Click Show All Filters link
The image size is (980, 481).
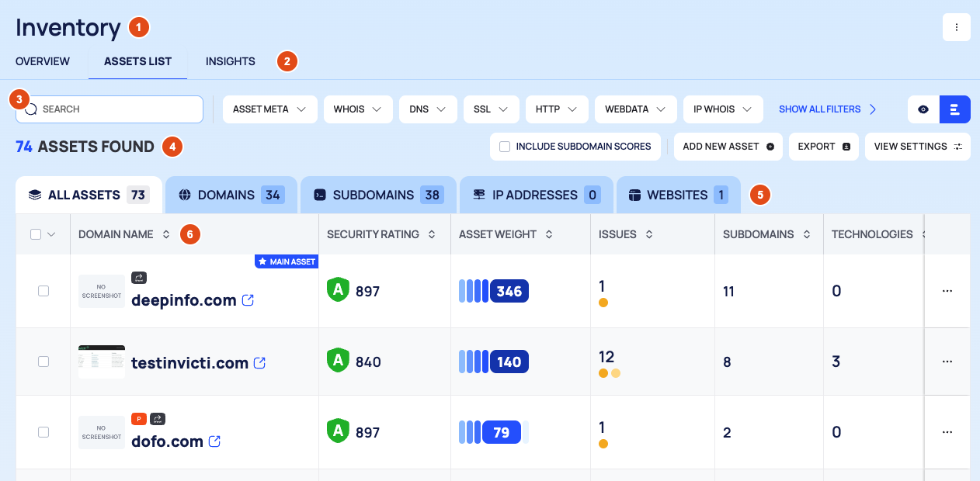coord(828,109)
